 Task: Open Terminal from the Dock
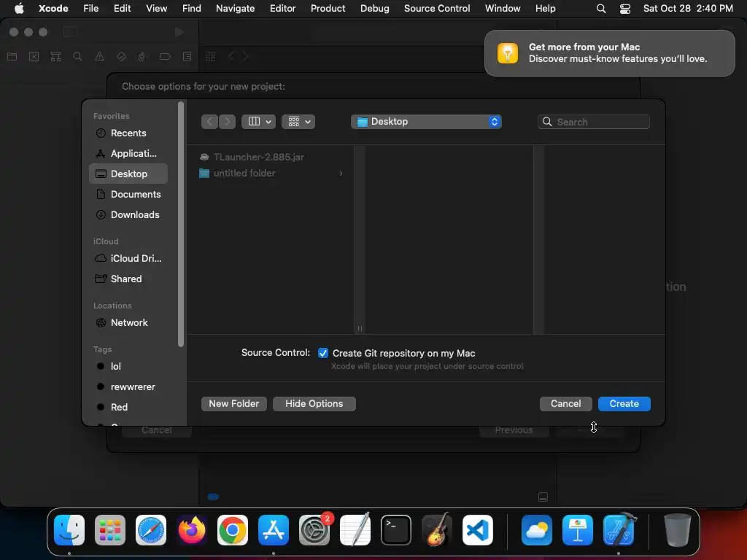396,530
